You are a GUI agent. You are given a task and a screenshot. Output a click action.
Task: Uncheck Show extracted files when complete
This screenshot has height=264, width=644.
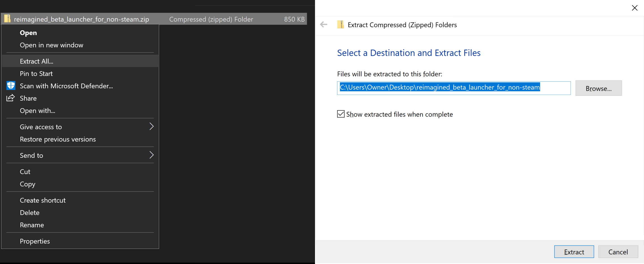(341, 114)
